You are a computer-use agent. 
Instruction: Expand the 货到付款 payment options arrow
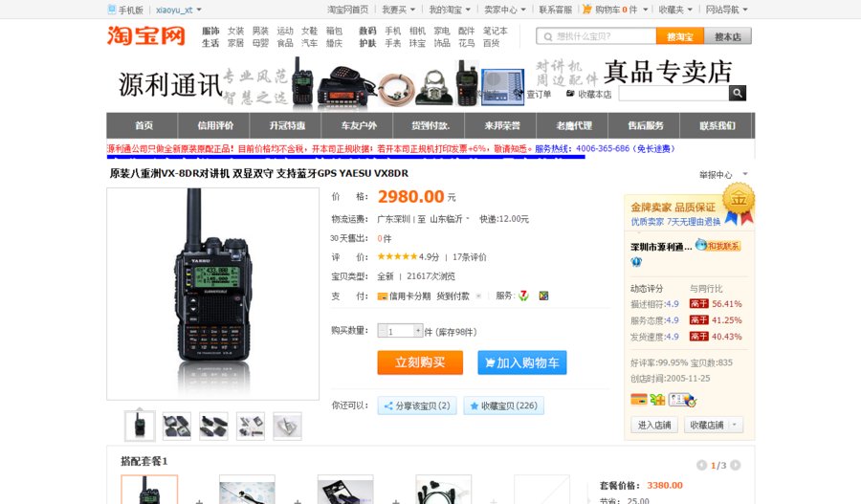[478, 296]
